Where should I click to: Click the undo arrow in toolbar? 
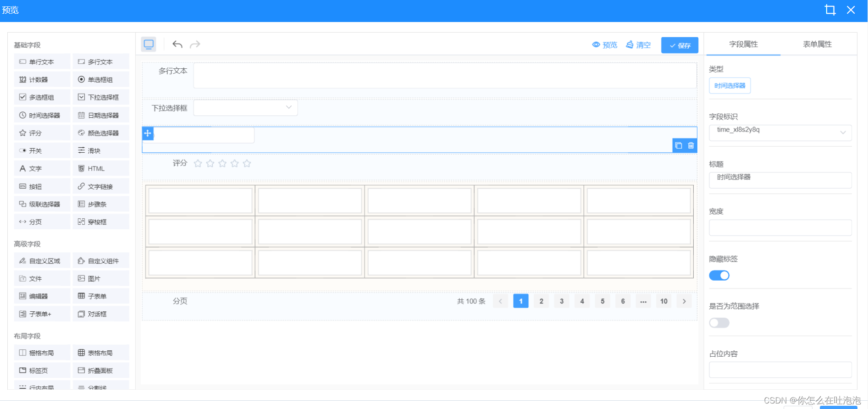[177, 44]
